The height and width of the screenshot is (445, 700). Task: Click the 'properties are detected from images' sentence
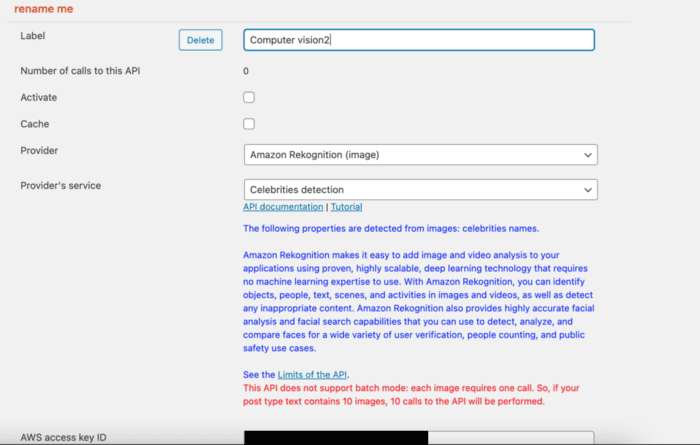point(391,229)
